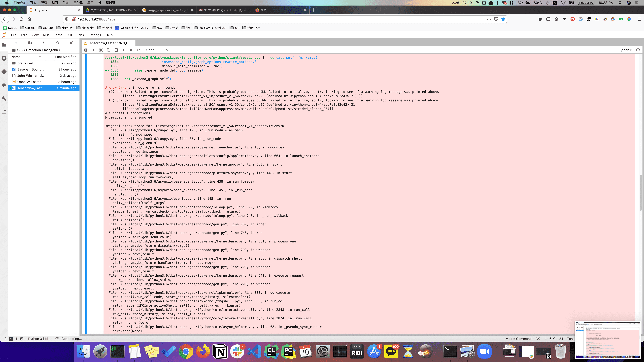644x362 pixels.
Task: Create a New Folder in file browser
Action: pos(30,43)
